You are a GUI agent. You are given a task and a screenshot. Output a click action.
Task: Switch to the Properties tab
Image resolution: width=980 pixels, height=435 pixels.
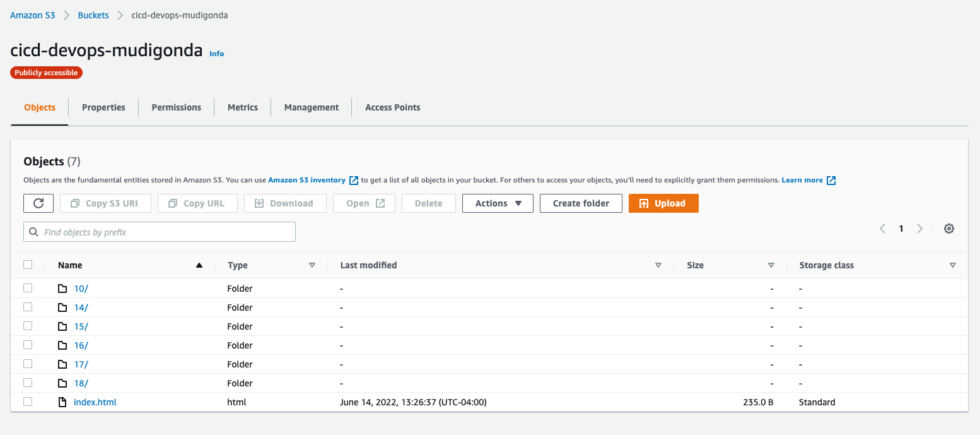tap(103, 107)
